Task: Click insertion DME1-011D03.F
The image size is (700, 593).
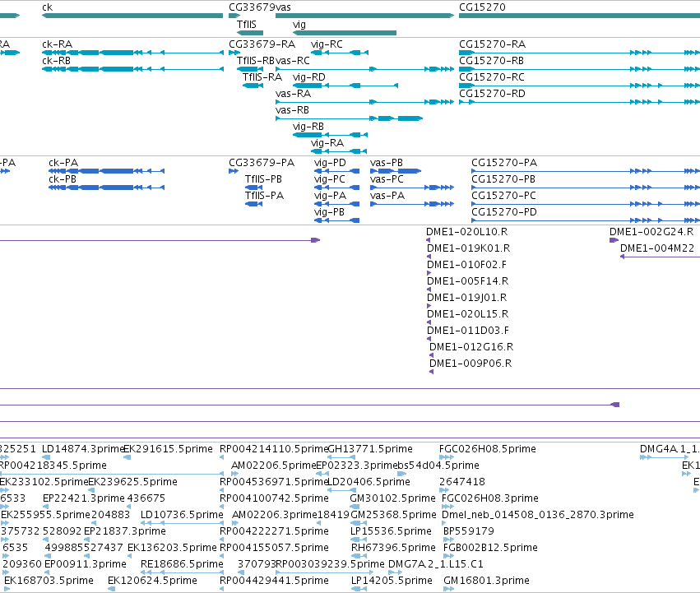Action: coord(429,339)
